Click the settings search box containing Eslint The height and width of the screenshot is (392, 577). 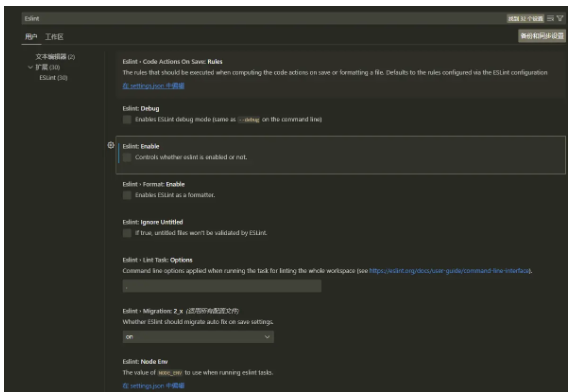point(263,18)
